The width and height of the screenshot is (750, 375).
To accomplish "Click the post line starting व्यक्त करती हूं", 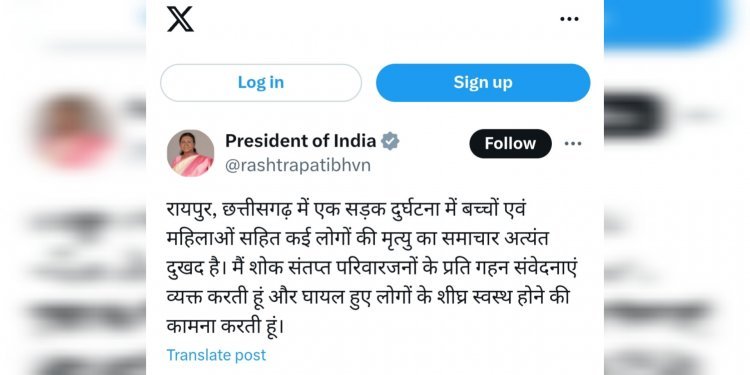I will click(x=368, y=298).
